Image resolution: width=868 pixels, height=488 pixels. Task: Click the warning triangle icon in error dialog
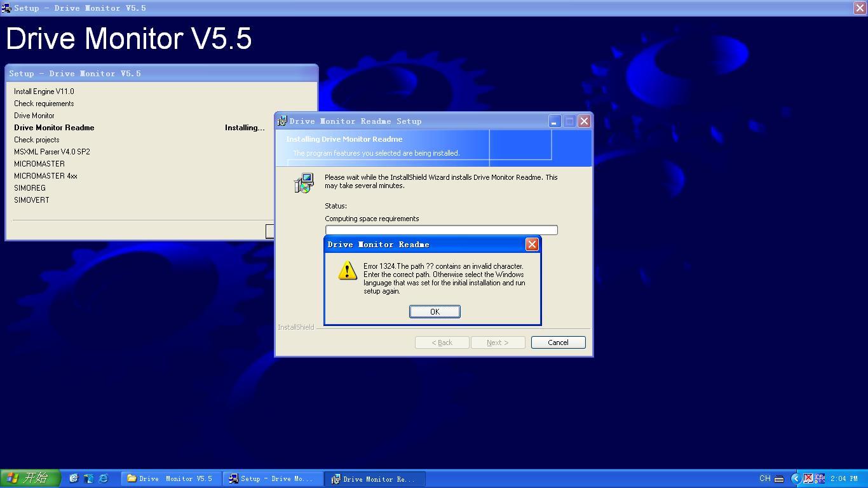click(x=348, y=270)
